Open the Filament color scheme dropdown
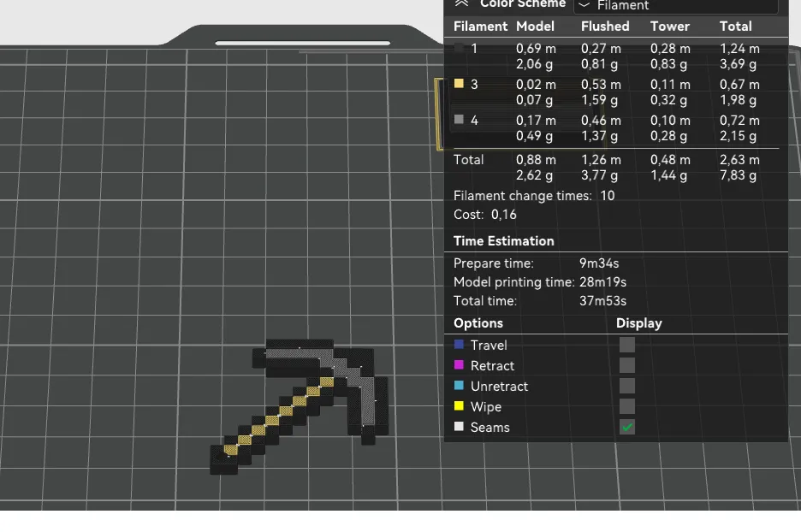801x532 pixels. (x=675, y=6)
